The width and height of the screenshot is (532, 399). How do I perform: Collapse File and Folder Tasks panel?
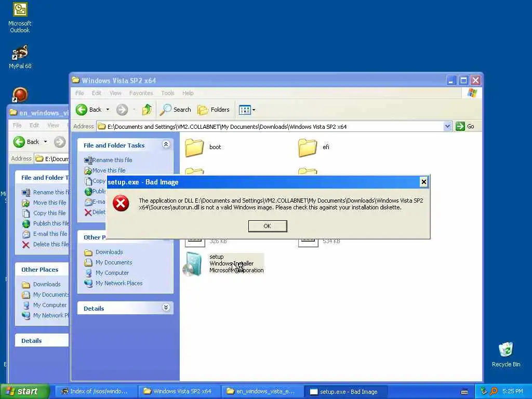coord(166,144)
